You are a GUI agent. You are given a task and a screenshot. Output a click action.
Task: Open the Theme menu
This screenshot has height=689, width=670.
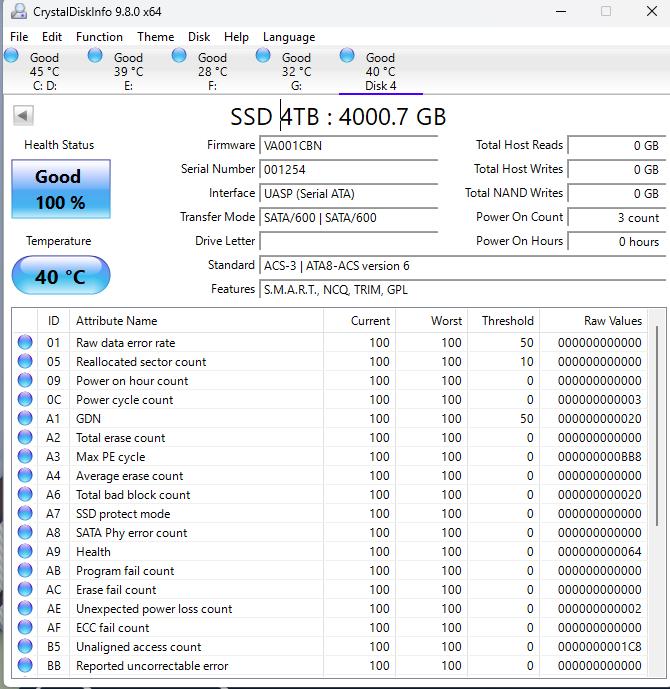[156, 37]
